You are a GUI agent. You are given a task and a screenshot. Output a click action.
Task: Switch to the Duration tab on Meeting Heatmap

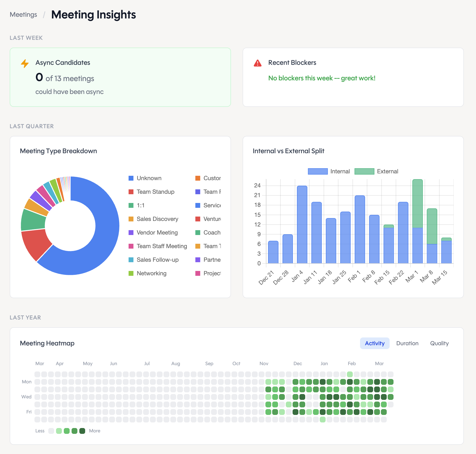coord(407,343)
